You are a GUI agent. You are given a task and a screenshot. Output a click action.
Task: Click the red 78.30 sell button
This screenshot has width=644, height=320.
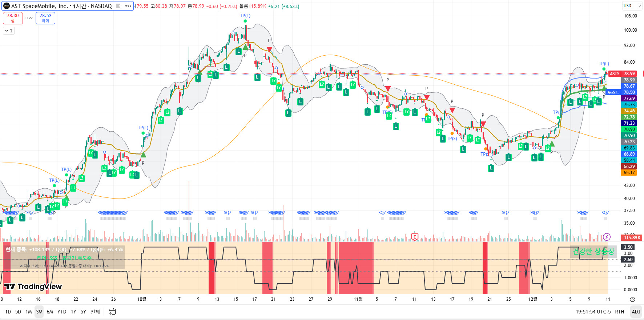(13, 18)
